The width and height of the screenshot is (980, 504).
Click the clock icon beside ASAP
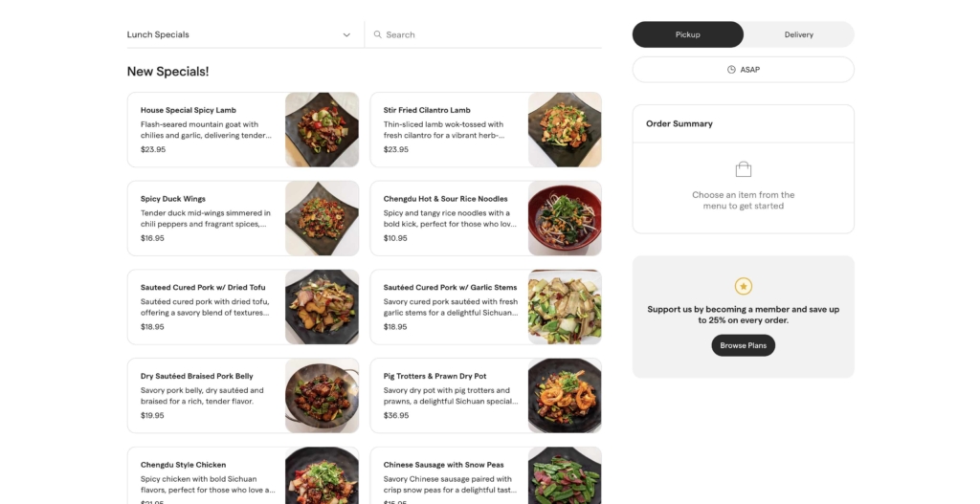point(731,70)
